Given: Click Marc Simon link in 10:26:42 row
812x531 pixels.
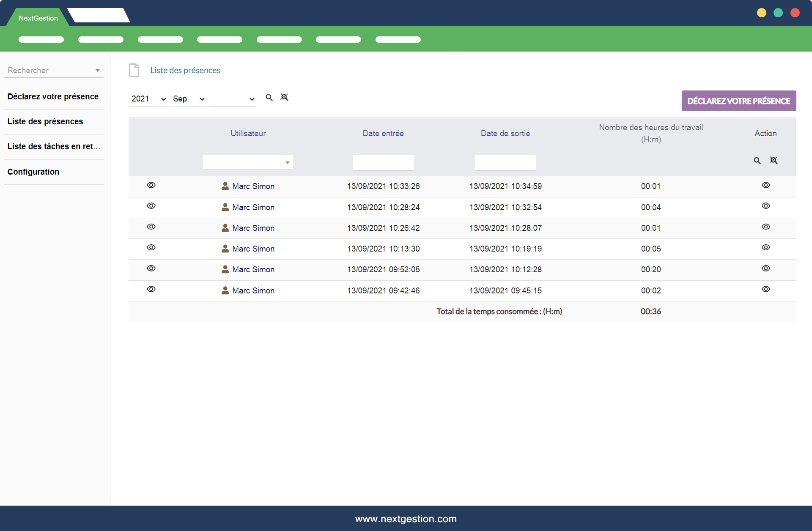Looking at the screenshot, I should 253,228.
